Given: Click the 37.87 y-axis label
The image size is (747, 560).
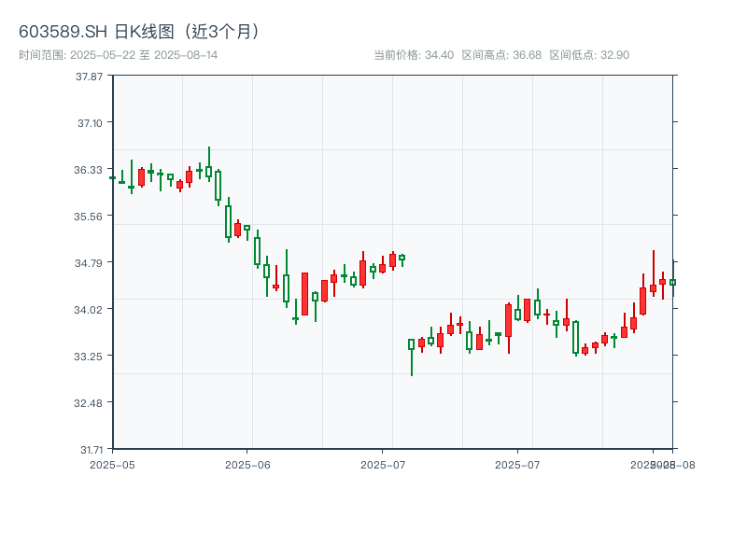Looking at the screenshot, I should 90,76.
